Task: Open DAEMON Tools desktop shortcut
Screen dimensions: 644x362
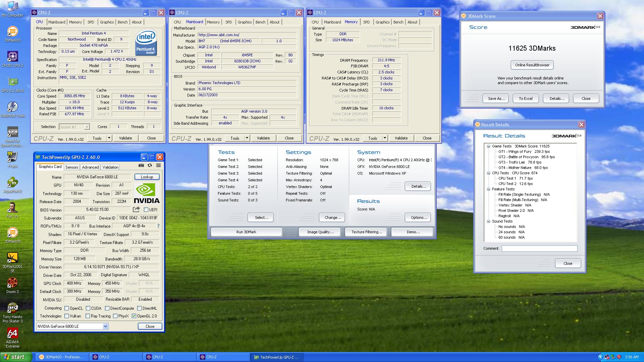Action: 12,110
